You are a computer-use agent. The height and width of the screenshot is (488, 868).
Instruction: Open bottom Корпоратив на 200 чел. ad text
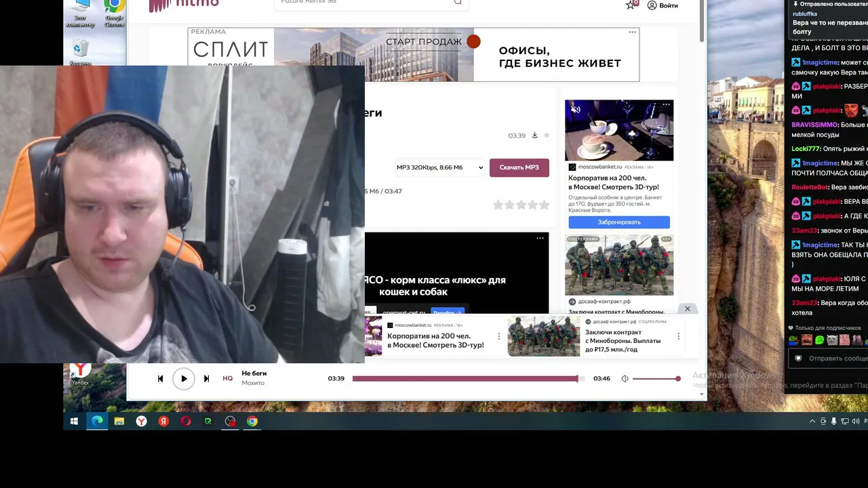(435, 341)
